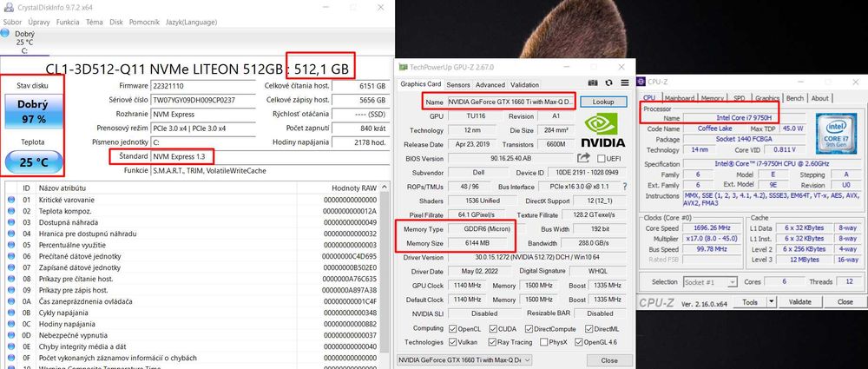Click the BIOS export share icon in GPU-Z
The height and width of the screenshot is (369, 868).
pos(584,158)
